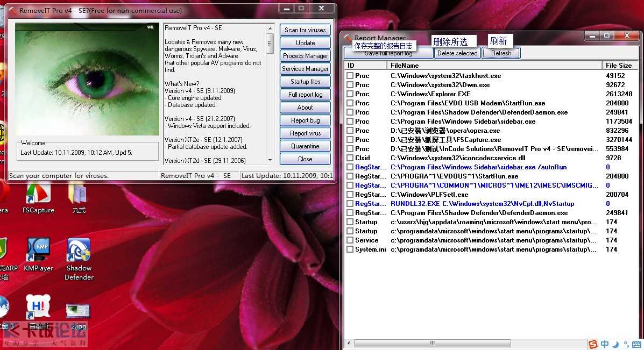Click the Report Manager horizontal scrollbar thumb
Image resolution: width=644 pixels, height=350 pixels.
coord(432,343)
